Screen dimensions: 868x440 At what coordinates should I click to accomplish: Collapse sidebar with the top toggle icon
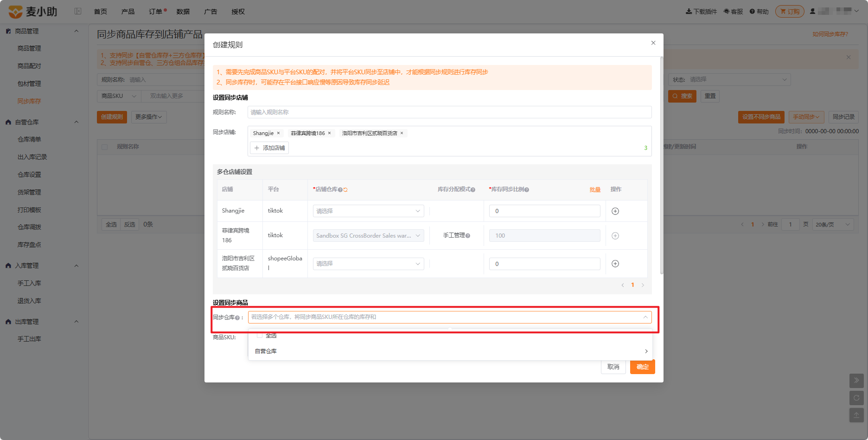point(78,11)
